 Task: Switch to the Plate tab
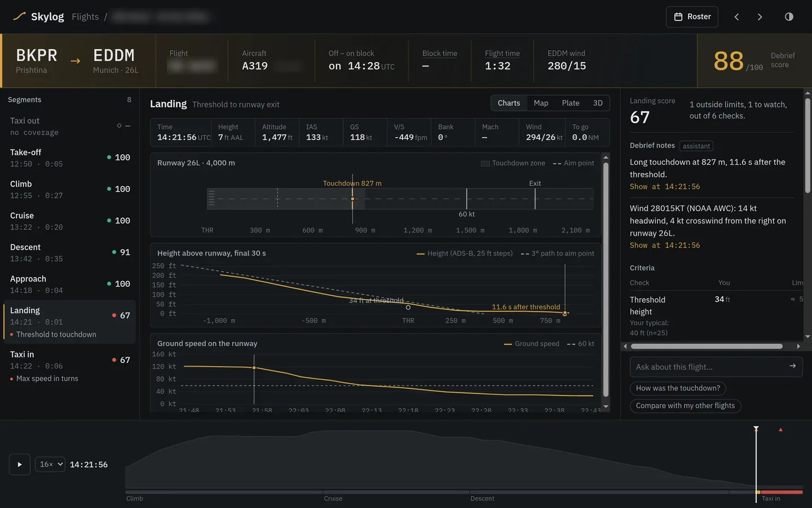[x=571, y=103]
